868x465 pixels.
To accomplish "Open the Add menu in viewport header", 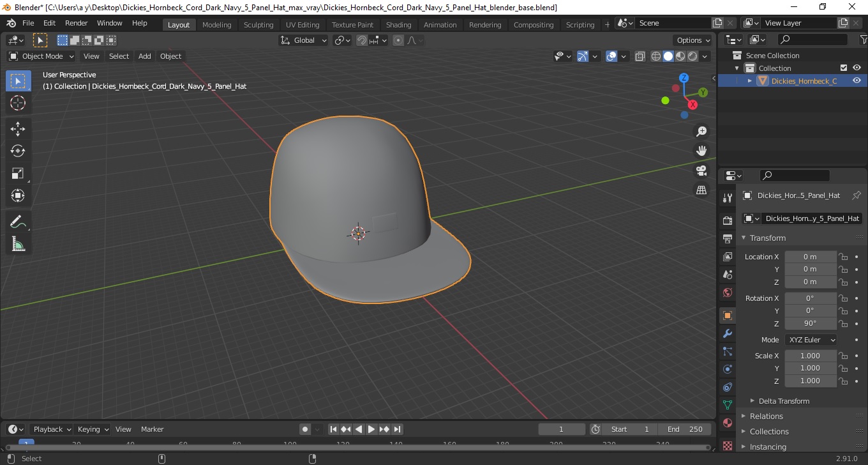I will click(x=145, y=56).
